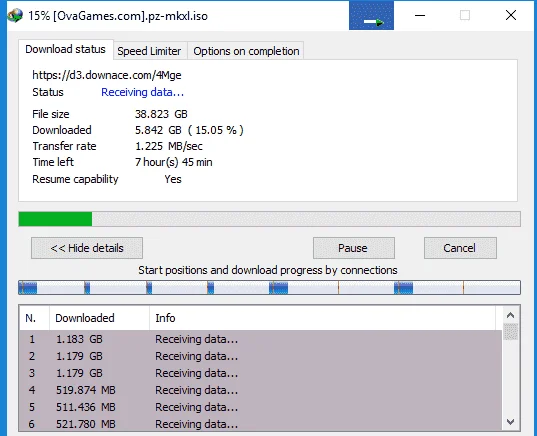Cancel the download
The width and height of the screenshot is (537, 436).
(x=460, y=248)
